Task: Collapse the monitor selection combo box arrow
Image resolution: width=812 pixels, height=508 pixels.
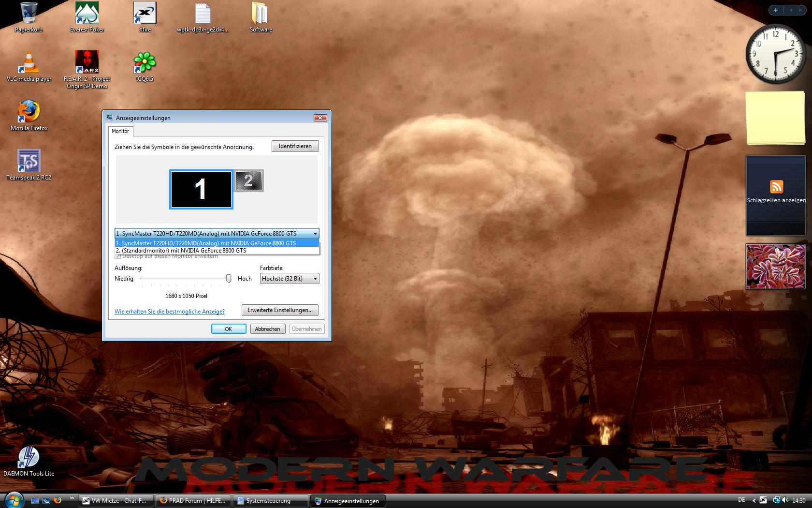Action: tap(315, 234)
